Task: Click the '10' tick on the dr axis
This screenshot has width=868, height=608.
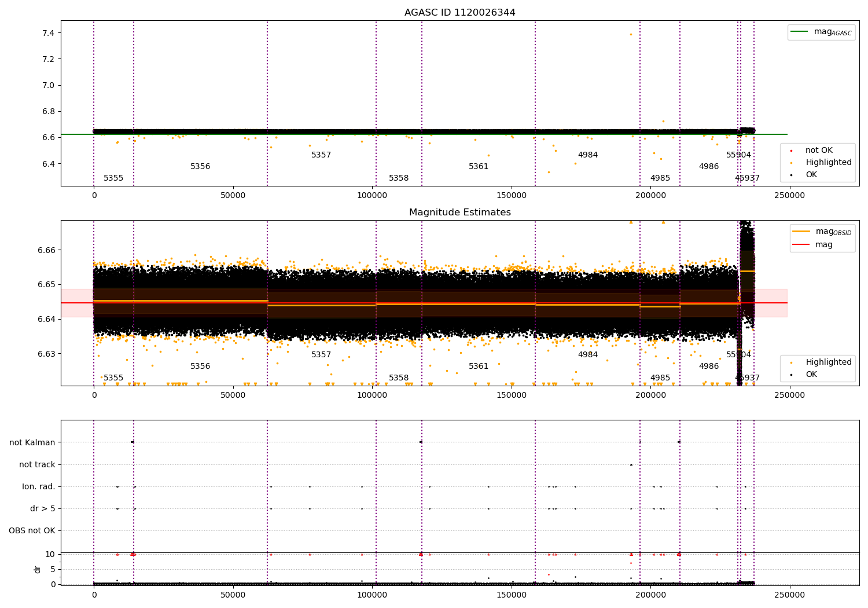Action: click(50, 554)
